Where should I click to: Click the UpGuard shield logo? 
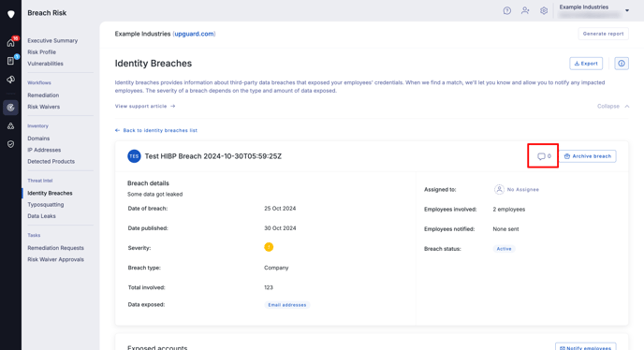pyautogui.click(x=11, y=14)
